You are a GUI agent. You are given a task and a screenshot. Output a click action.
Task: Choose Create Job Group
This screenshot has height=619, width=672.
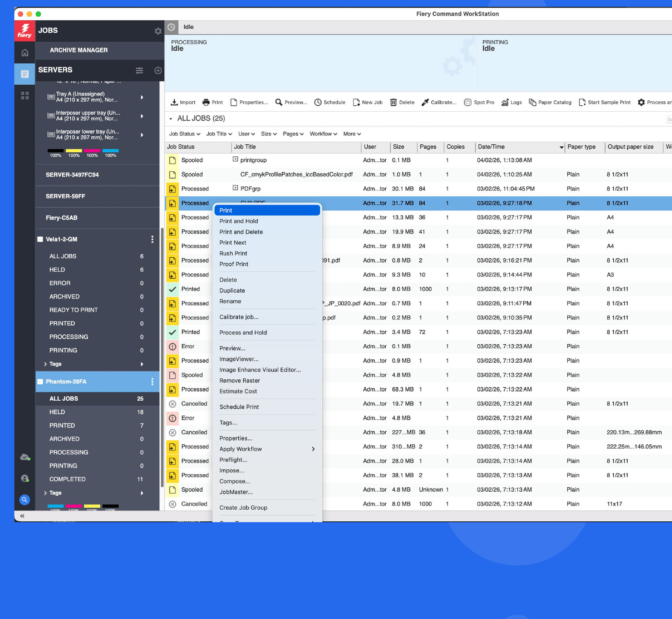pos(267,508)
